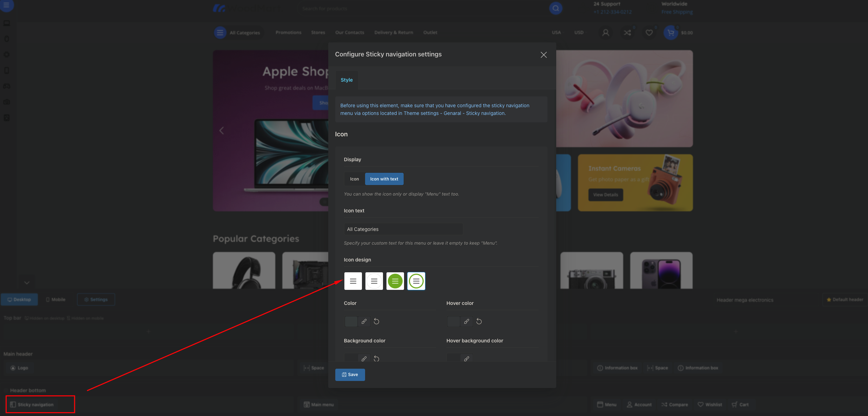Open the Color swatch picker
The image size is (868, 416).
coord(351,321)
